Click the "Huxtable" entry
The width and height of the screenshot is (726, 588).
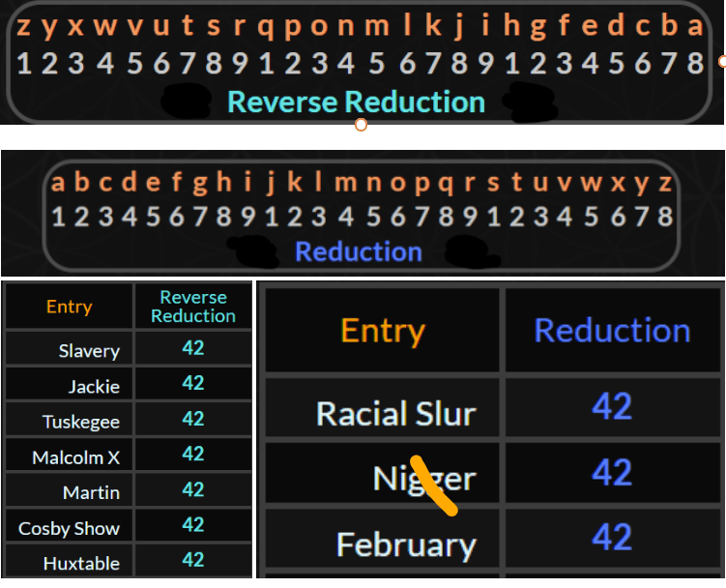pyautogui.click(x=81, y=563)
